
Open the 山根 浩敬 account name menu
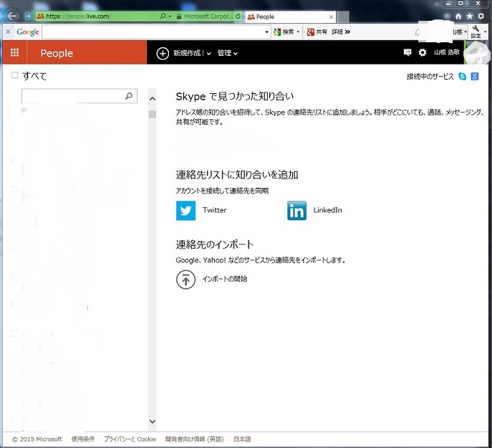click(447, 52)
